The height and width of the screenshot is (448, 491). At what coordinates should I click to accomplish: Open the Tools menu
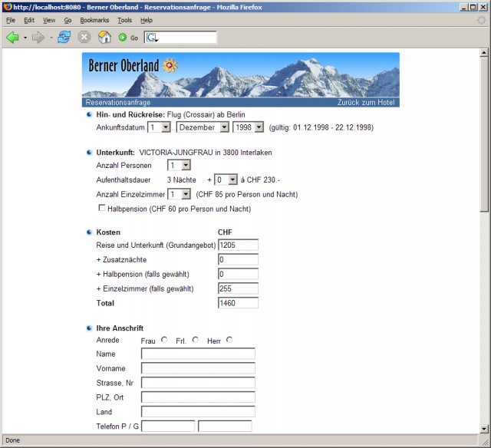pos(124,21)
